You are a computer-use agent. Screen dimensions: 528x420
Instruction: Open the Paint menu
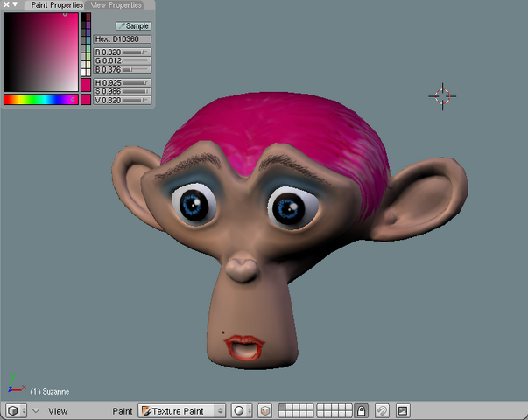[x=123, y=411]
